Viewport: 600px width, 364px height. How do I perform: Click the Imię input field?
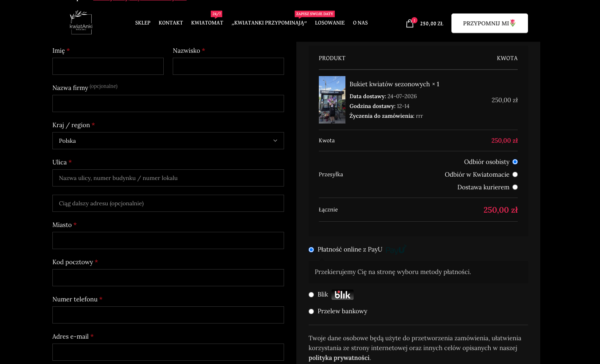(108, 66)
